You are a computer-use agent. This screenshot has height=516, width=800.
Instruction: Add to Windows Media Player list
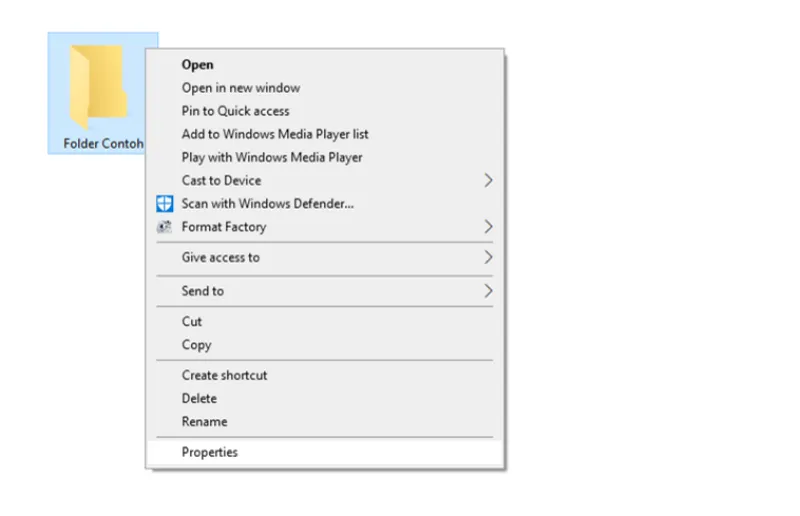[324, 134]
